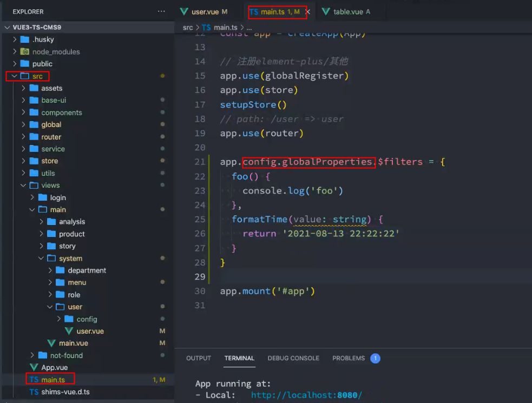532x403 pixels.
Task: Select the config folder under user
Action: [x=88, y=319]
